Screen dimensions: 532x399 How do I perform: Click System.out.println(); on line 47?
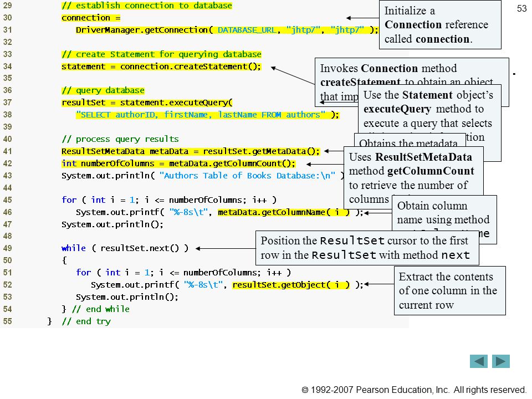click(112, 224)
